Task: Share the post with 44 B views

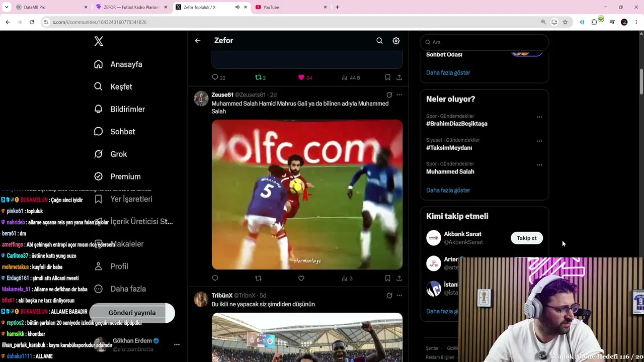Action: [399, 77]
